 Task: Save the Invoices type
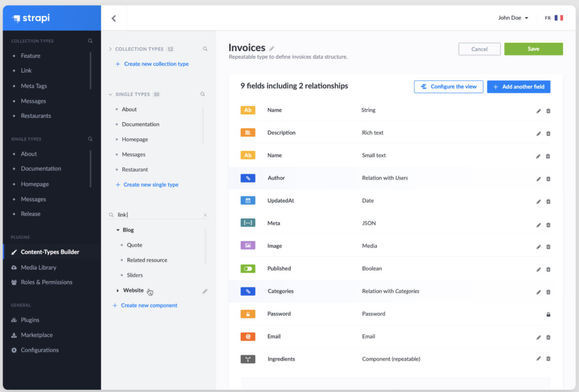point(533,49)
